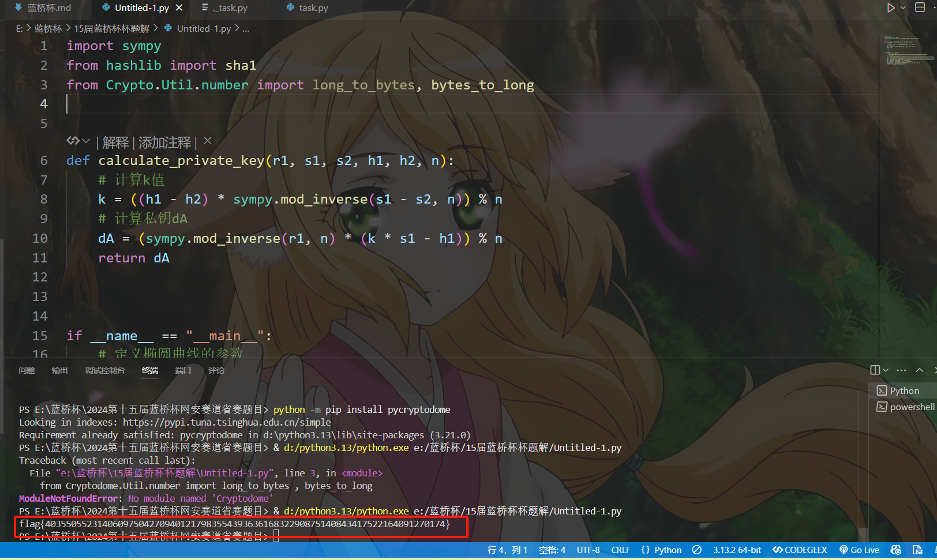Click 'from hashlib import sha1' line
The image size is (937, 560).
[x=161, y=66]
